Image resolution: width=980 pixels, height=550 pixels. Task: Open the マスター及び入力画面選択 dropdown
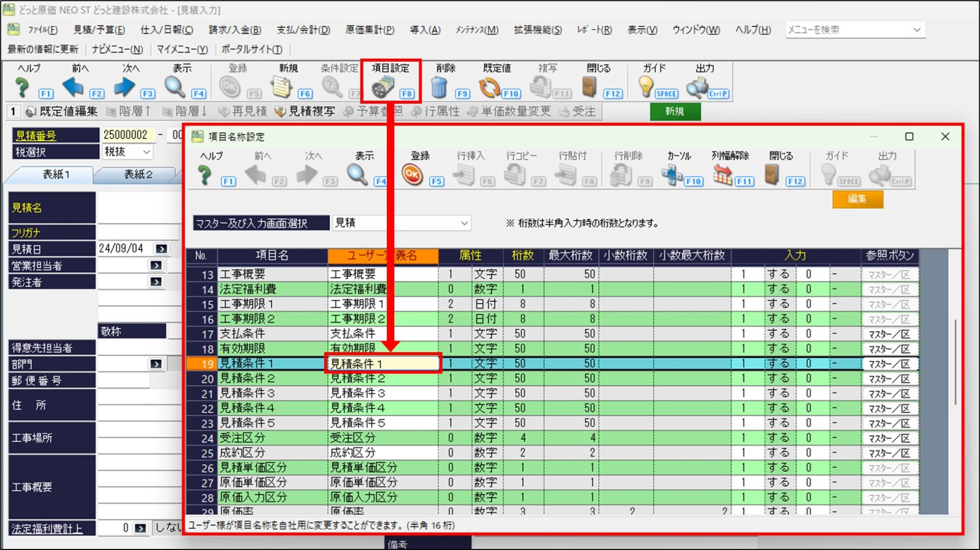(464, 223)
